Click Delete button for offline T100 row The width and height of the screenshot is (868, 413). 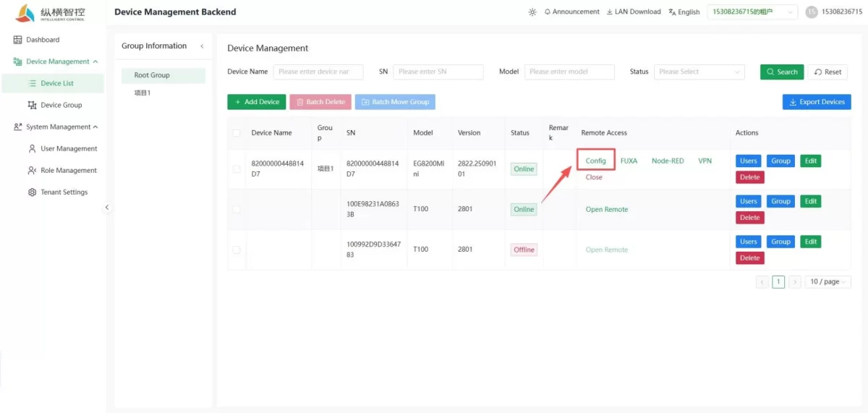pyautogui.click(x=750, y=258)
